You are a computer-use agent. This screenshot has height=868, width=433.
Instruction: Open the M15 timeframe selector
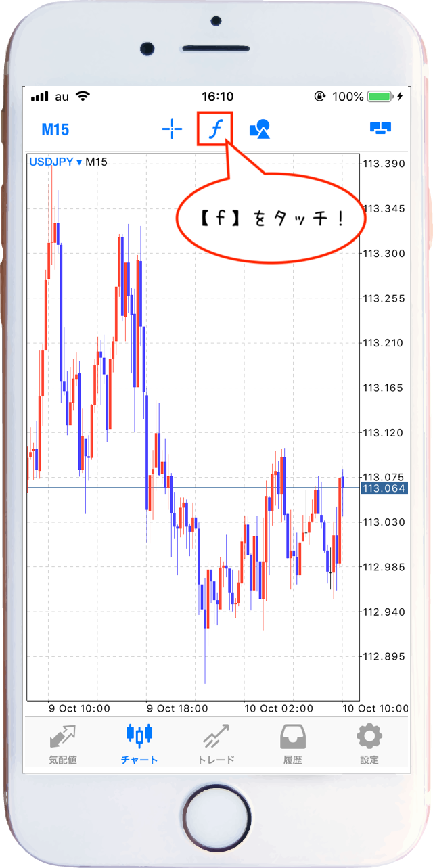[x=55, y=129]
